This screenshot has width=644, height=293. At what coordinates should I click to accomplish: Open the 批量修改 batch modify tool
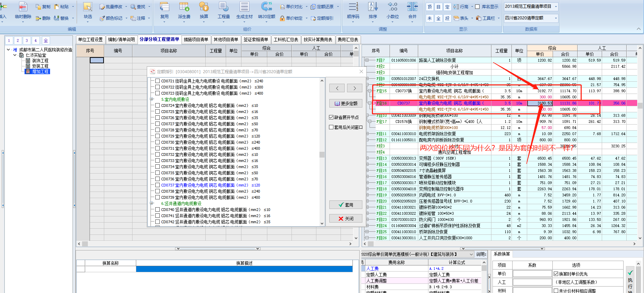pos(111,6)
